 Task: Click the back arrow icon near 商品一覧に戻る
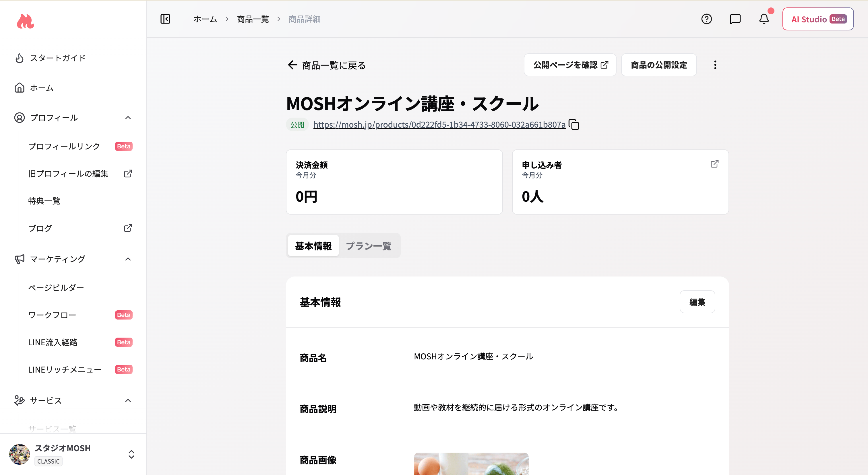(292, 65)
